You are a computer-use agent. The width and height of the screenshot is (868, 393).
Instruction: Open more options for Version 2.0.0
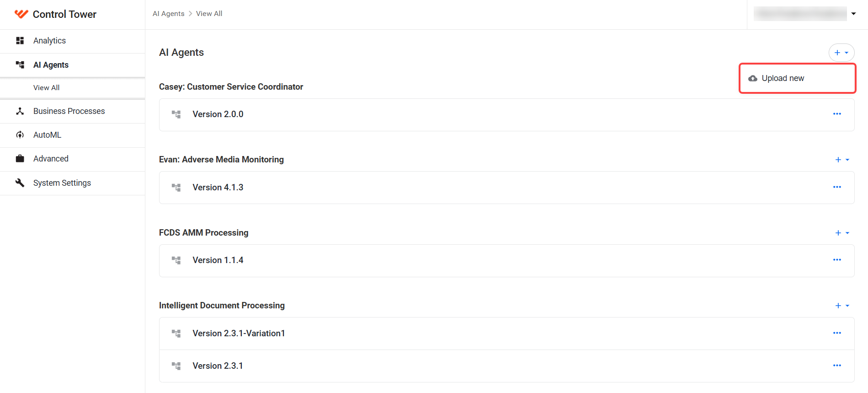click(x=837, y=114)
